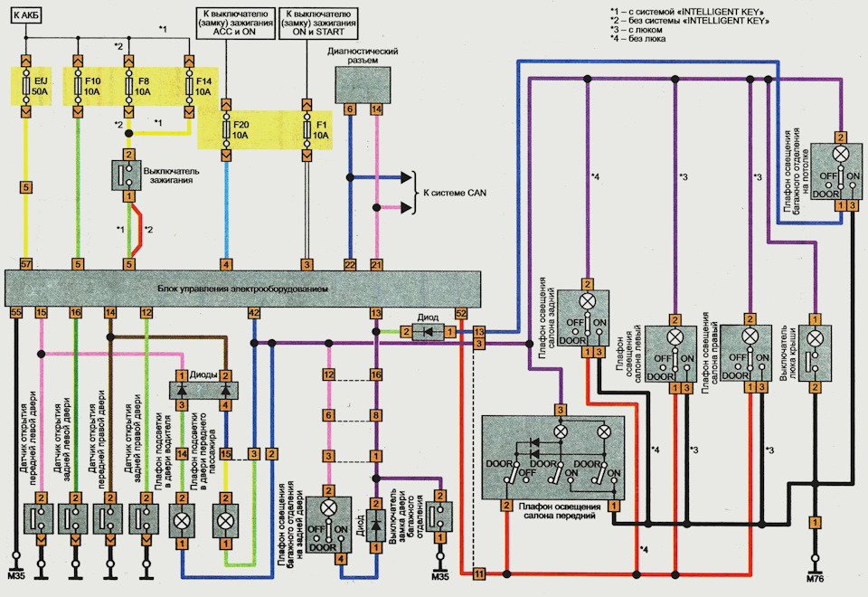Select the Диагностический разъем label

(x=363, y=55)
